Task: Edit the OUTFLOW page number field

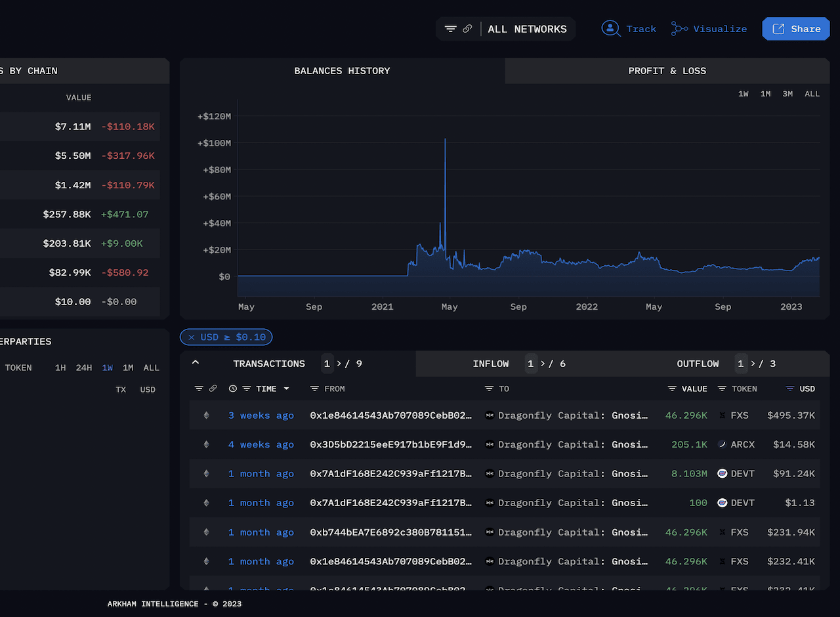Action: [742, 364]
